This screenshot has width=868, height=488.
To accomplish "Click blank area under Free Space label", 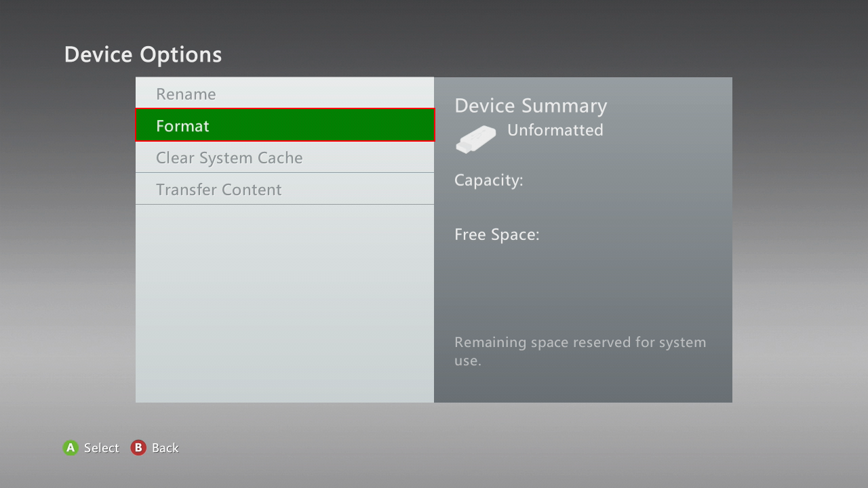I will (x=583, y=285).
